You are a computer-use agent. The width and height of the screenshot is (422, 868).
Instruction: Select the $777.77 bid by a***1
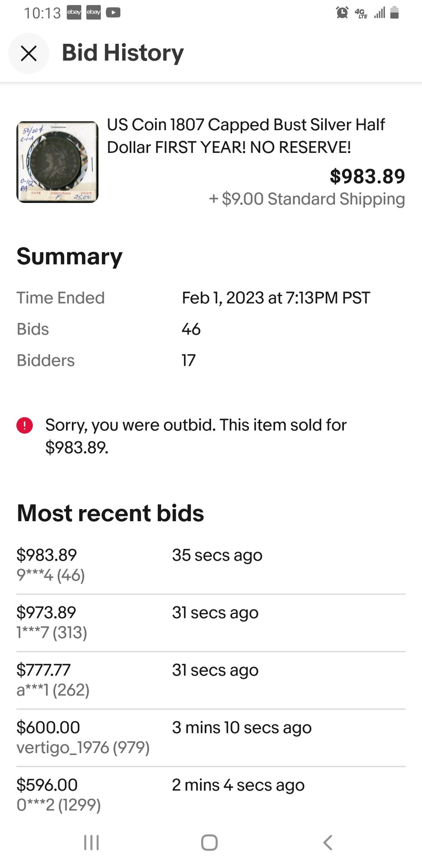click(211, 680)
